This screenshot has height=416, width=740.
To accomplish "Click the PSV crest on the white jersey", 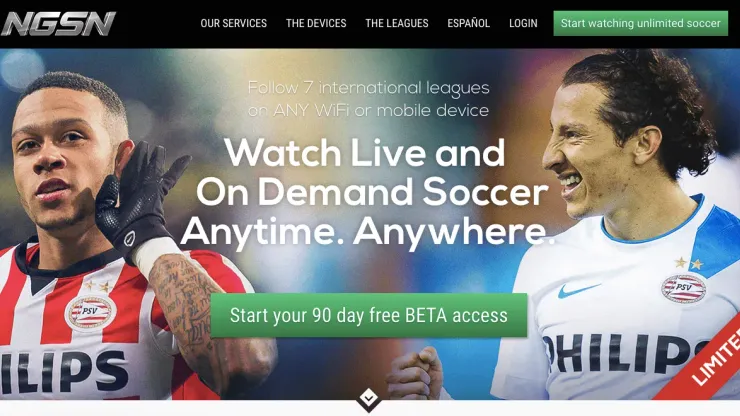I will (683, 288).
